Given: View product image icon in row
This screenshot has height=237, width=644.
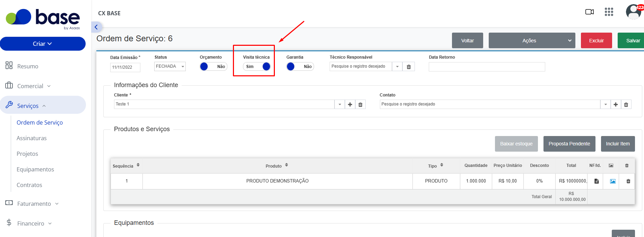Looking at the screenshot, I should point(613,181).
